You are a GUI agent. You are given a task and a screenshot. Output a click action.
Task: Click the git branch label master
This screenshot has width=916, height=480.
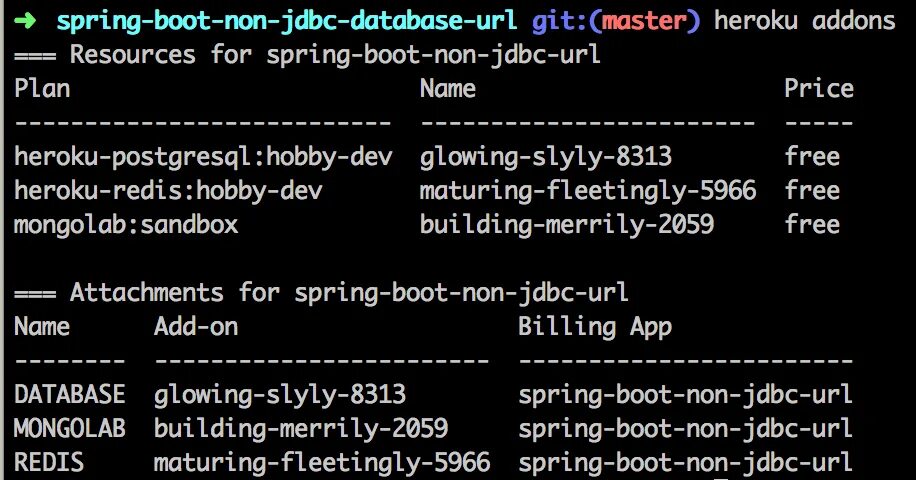644,21
